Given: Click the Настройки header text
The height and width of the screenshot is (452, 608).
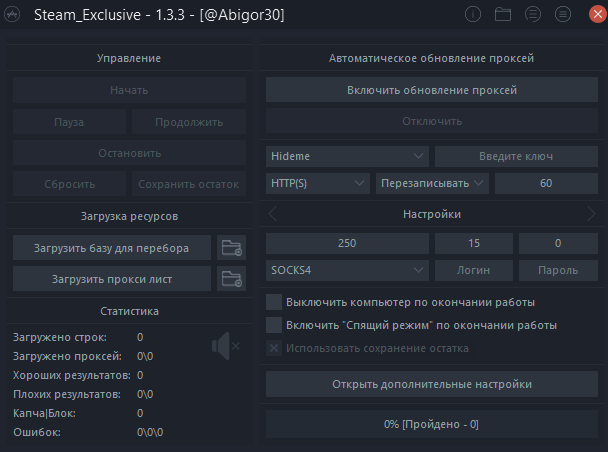Looking at the screenshot, I should tap(432, 214).
